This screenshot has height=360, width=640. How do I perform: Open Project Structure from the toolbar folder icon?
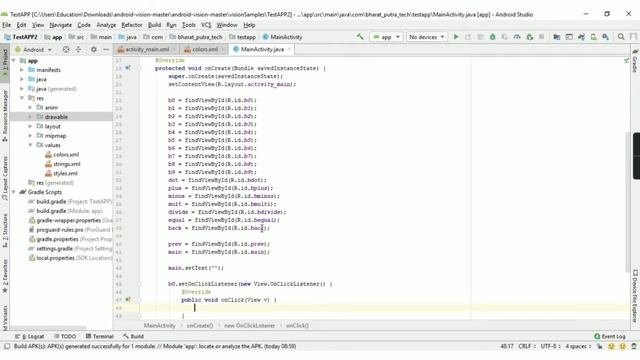[557, 37]
